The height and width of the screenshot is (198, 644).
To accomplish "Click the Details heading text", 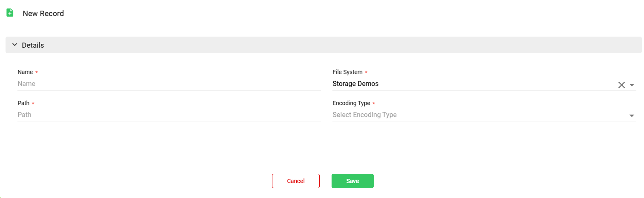I will click(33, 45).
